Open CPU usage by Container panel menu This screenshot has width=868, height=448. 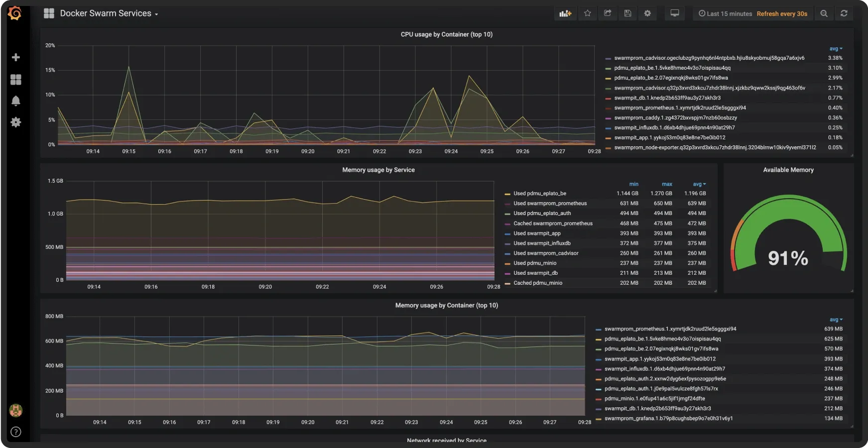[x=447, y=34]
